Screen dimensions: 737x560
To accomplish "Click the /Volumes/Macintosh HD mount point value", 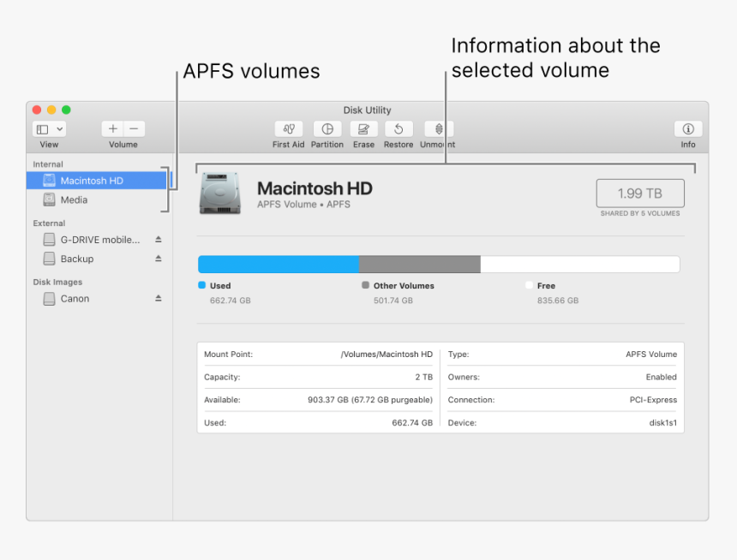I will coord(386,354).
